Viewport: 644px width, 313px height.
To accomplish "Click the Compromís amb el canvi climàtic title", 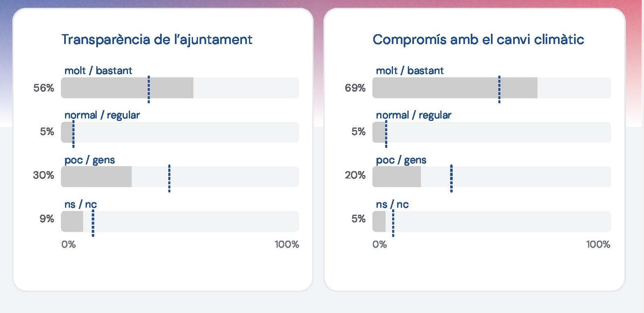I will pos(478,39).
